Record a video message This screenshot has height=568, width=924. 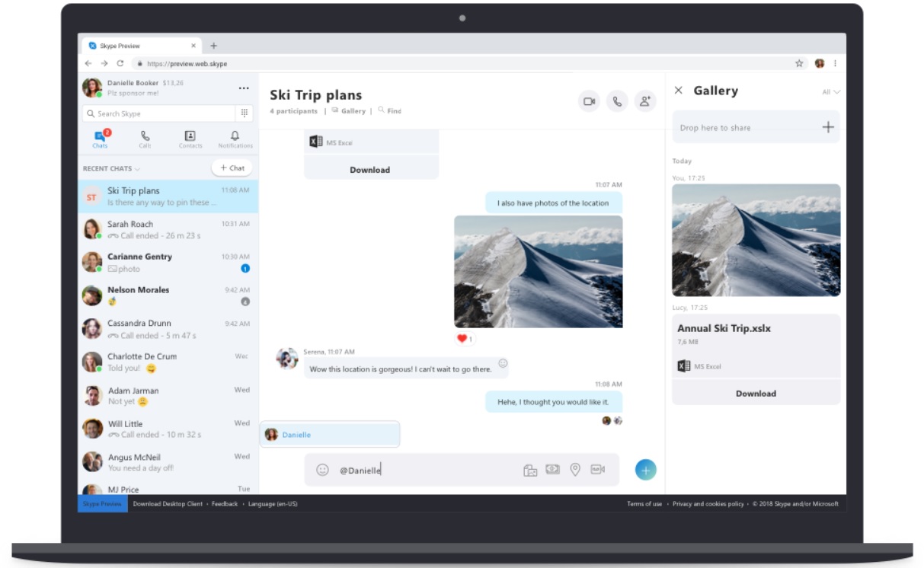point(597,469)
